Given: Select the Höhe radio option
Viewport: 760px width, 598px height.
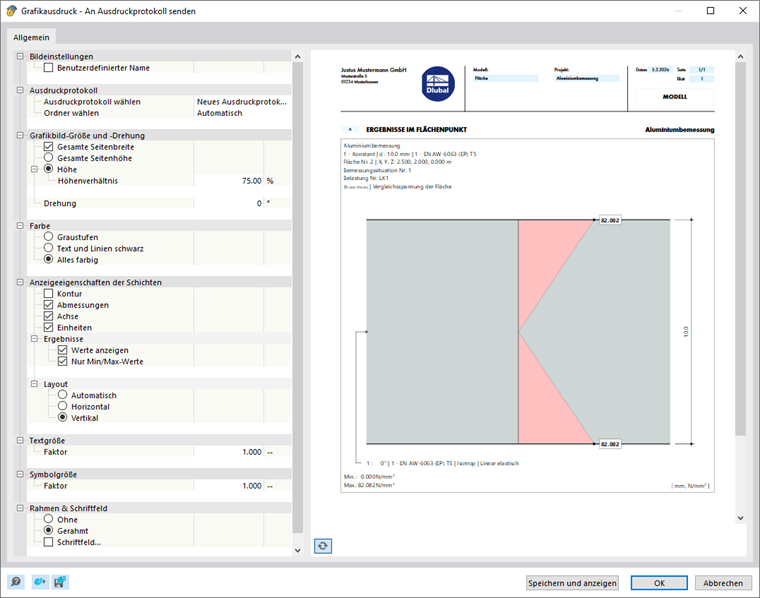Looking at the screenshot, I should point(48,169).
